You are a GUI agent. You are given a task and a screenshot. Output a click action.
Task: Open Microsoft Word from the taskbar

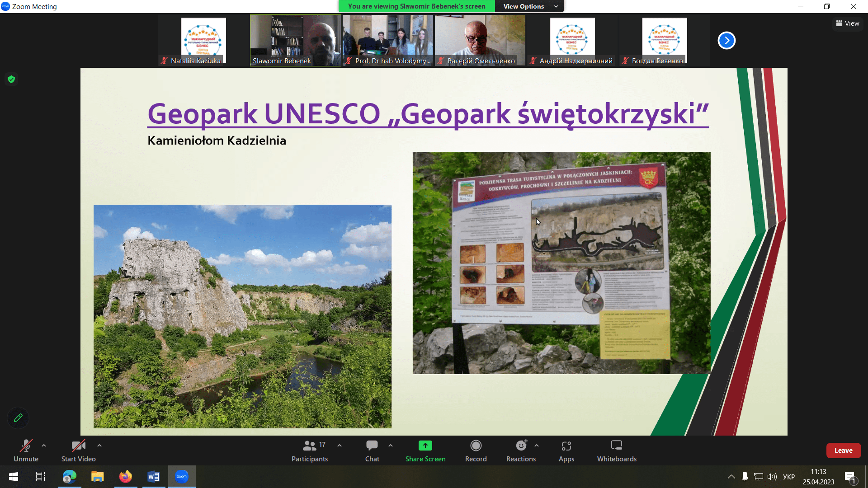(153, 477)
